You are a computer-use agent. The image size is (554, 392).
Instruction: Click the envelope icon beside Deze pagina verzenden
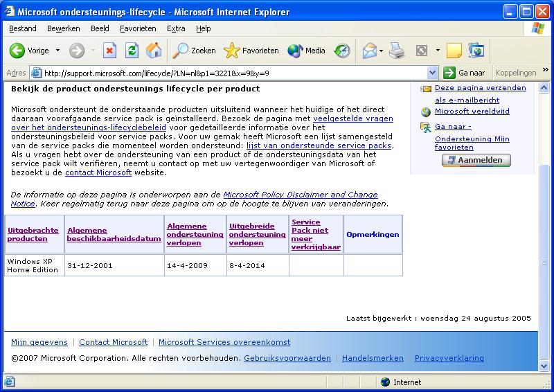(x=426, y=89)
